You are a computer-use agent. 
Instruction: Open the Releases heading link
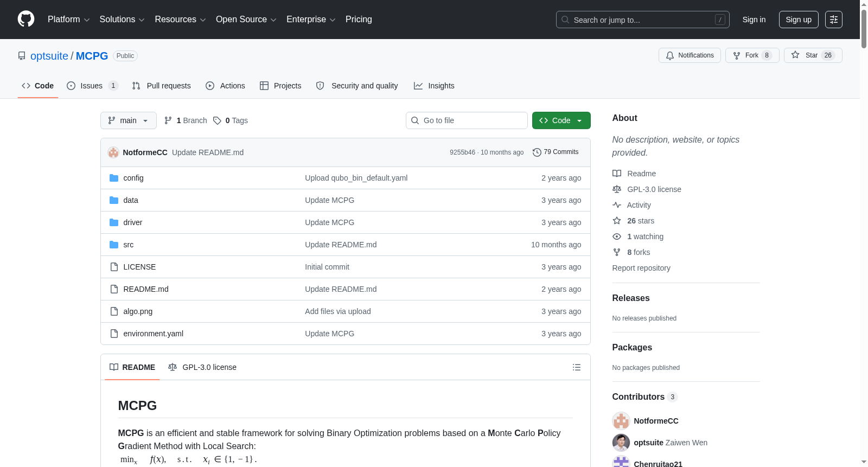[x=631, y=298]
